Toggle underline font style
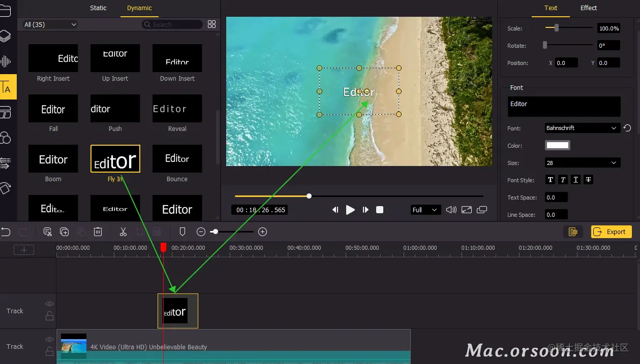The image size is (640, 364). [575, 180]
